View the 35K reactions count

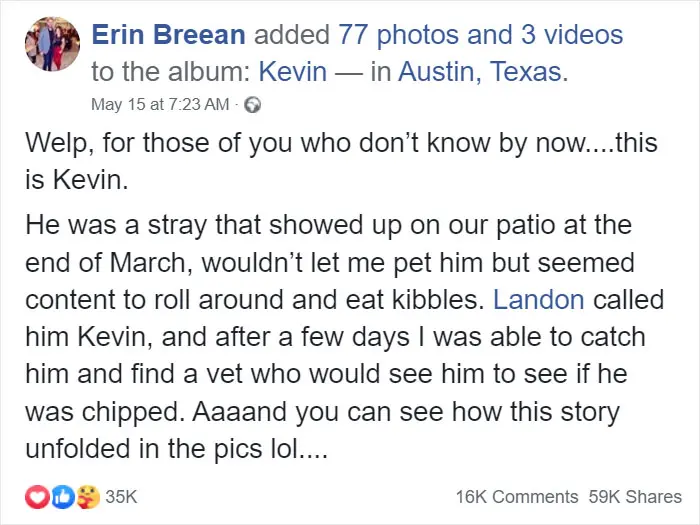[121, 496]
